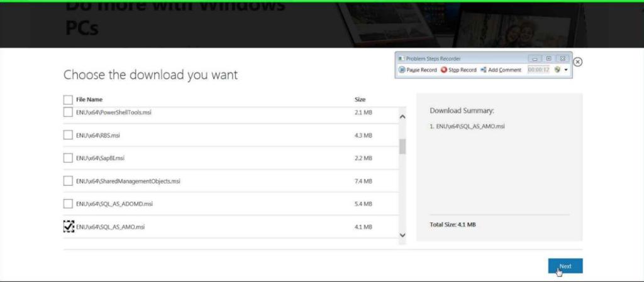Pause the Problem Steps Recorder recording

[418, 70]
